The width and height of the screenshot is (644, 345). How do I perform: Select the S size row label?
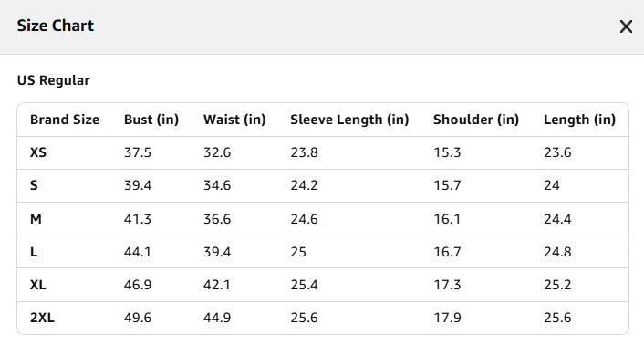coord(34,185)
